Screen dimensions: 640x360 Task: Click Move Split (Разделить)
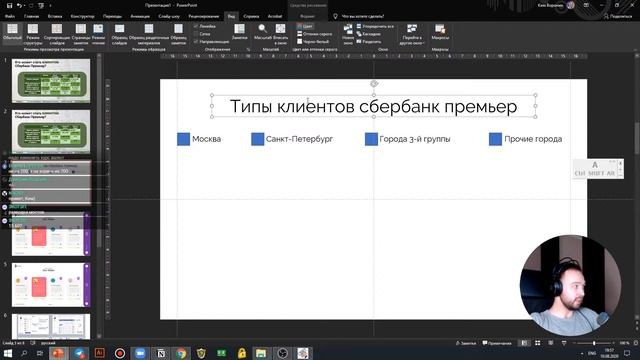coord(369,42)
